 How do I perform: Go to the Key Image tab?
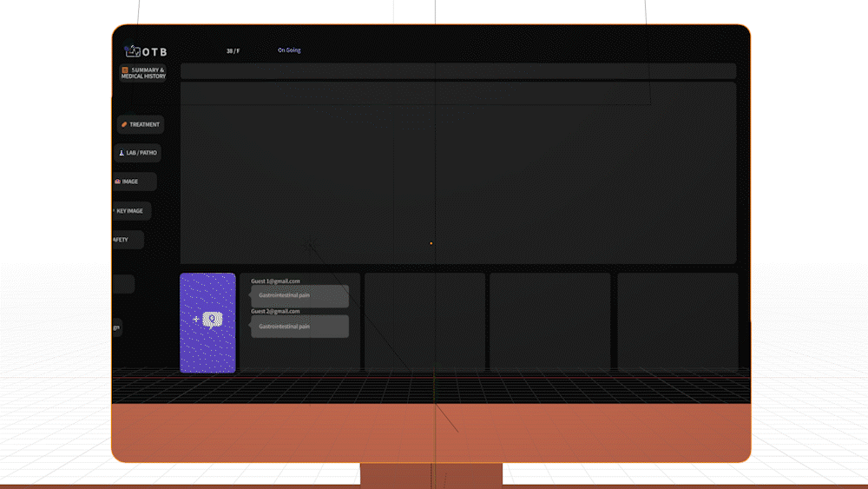(x=132, y=211)
